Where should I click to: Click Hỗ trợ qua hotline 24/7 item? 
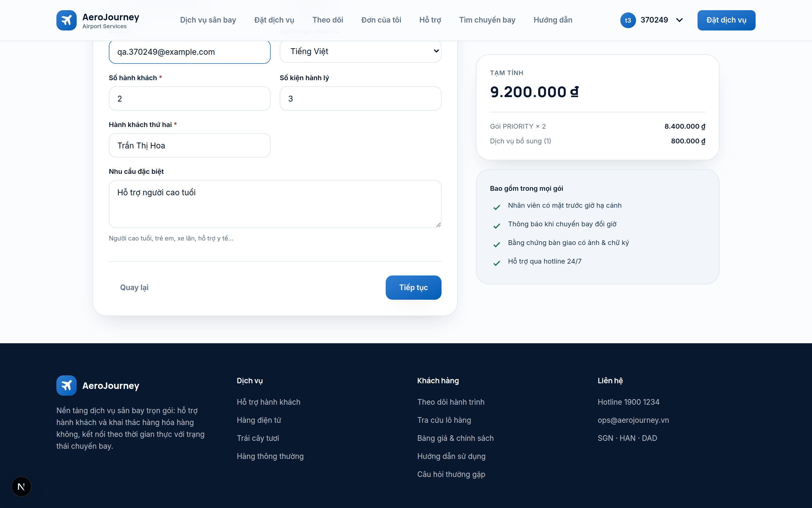click(545, 261)
